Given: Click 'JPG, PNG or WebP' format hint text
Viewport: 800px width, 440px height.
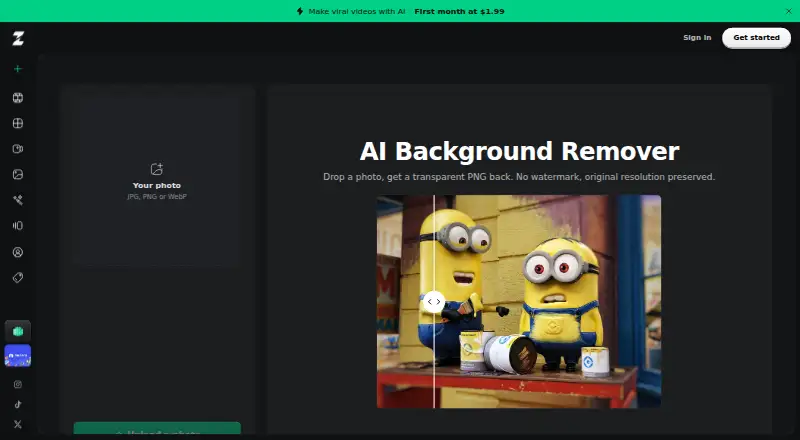Looking at the screenshot, I should click(x=157, y=197).
